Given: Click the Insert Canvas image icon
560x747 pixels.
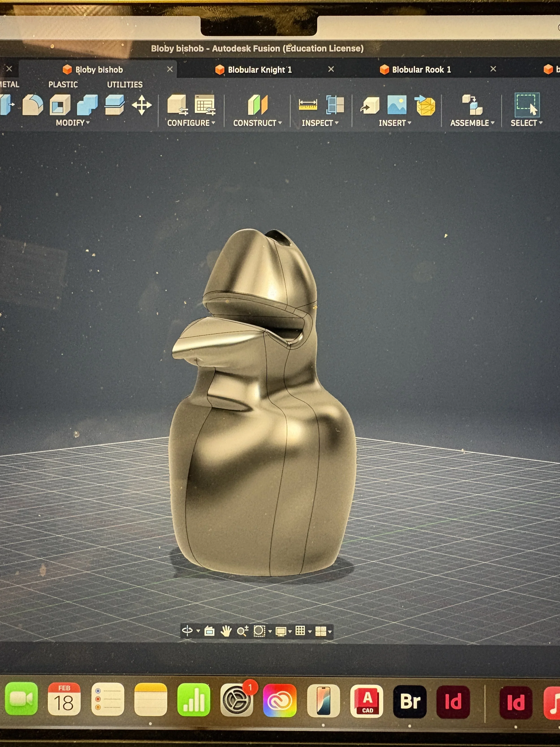Looking at the screenshot, I should (397, 105).
